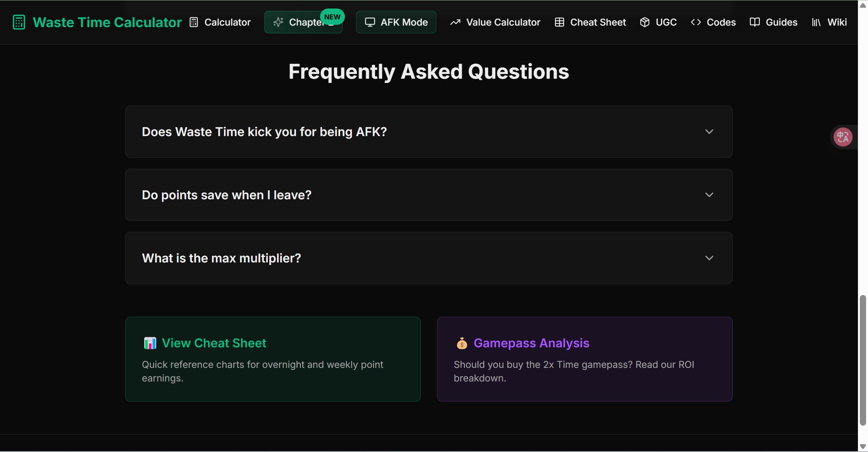
Task: Open the View Cheat Sheet card
Action: pos(273,359)
